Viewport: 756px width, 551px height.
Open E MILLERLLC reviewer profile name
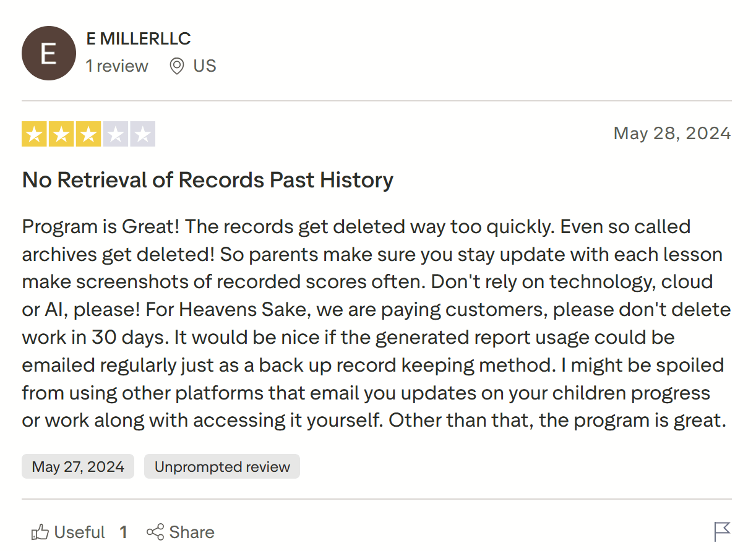pos(139,38)
